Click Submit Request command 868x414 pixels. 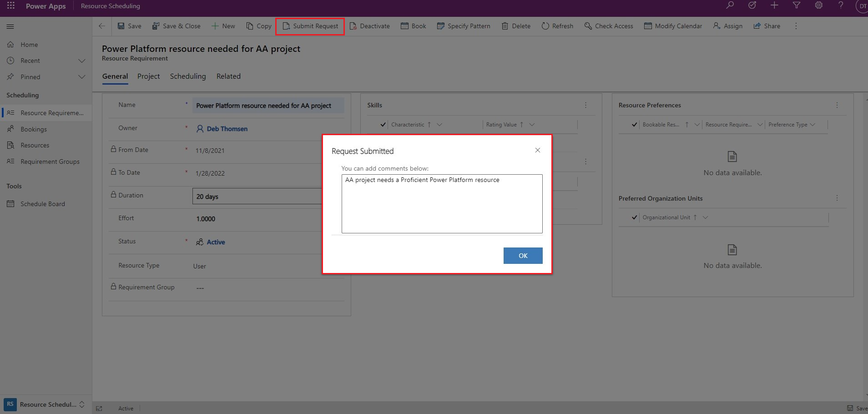point(310,26)
